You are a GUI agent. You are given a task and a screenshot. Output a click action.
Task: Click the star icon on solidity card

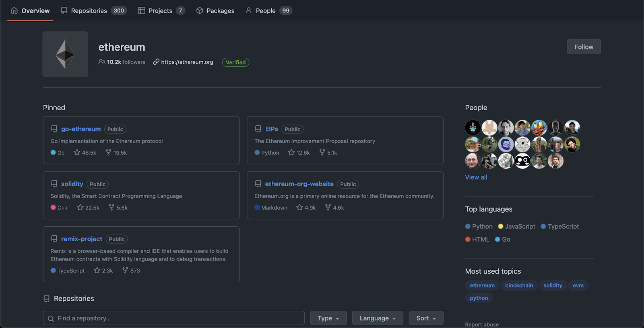(x=80, y=207)
